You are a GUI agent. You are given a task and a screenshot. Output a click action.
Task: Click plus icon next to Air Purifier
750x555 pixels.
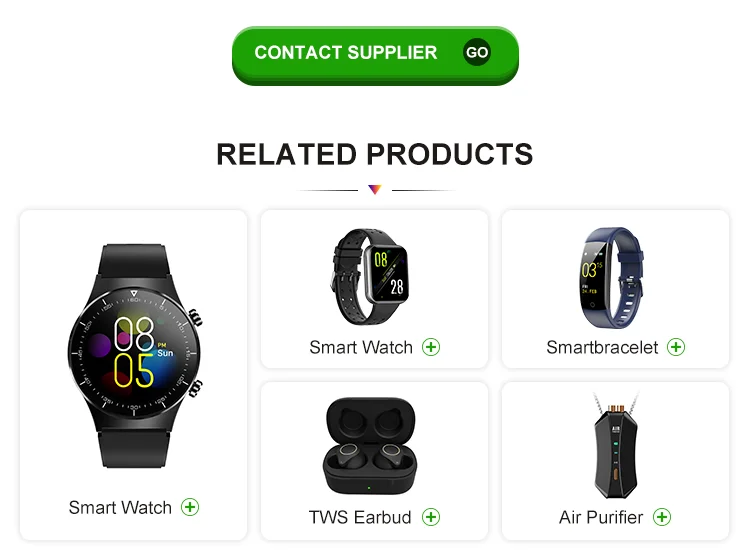(662, 517)
